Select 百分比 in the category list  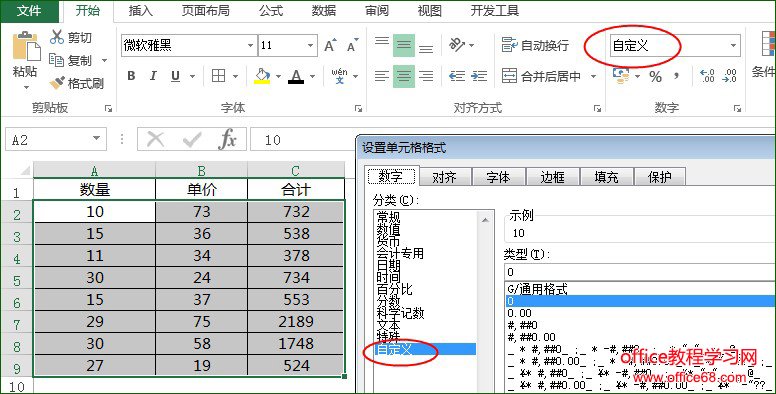[394, 289]
